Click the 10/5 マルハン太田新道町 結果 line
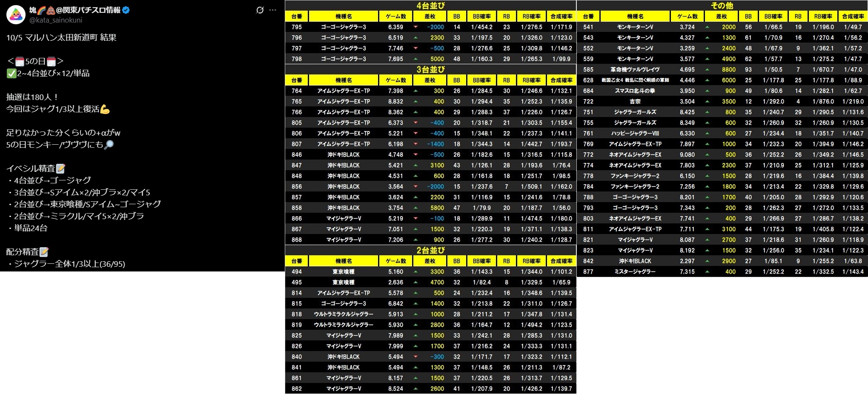The image size is (868, 394). 61,37
